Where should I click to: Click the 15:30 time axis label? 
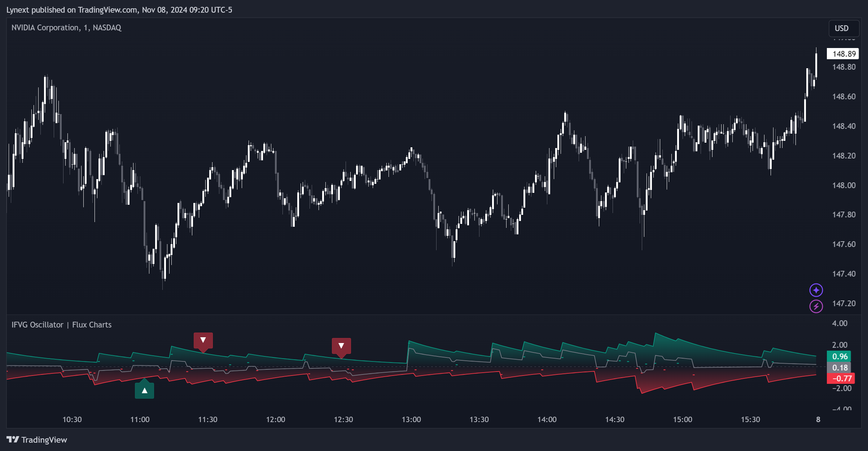click(x=750, y=419)
